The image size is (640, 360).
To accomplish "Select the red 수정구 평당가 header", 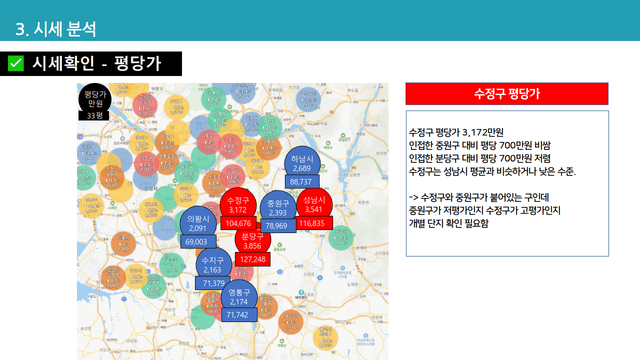I will click(x=507, y=93).
